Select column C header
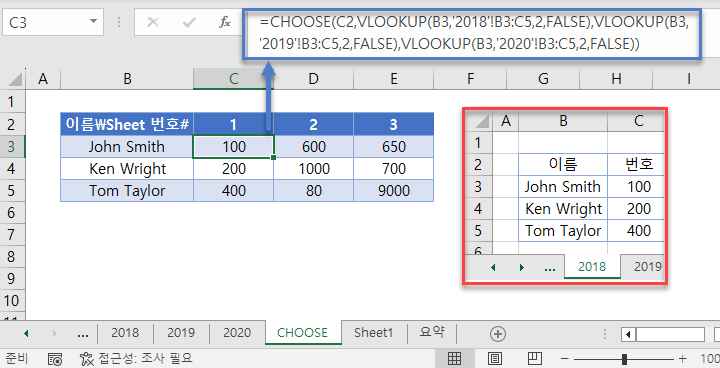Viewport: 720px width, 368px height. (x=233, y=79)
